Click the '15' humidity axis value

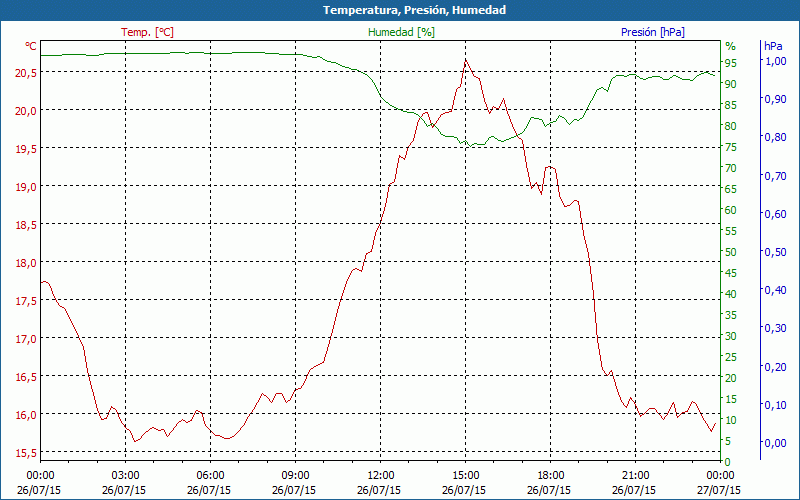731,399
